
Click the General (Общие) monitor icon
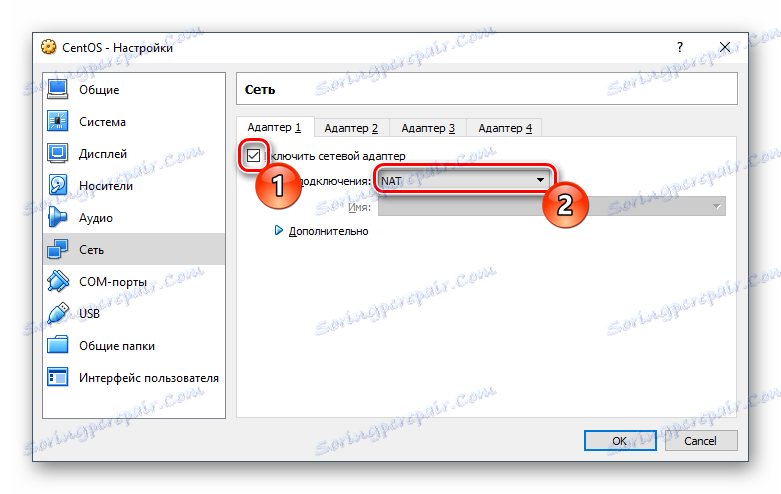click(x=58, y=90)
